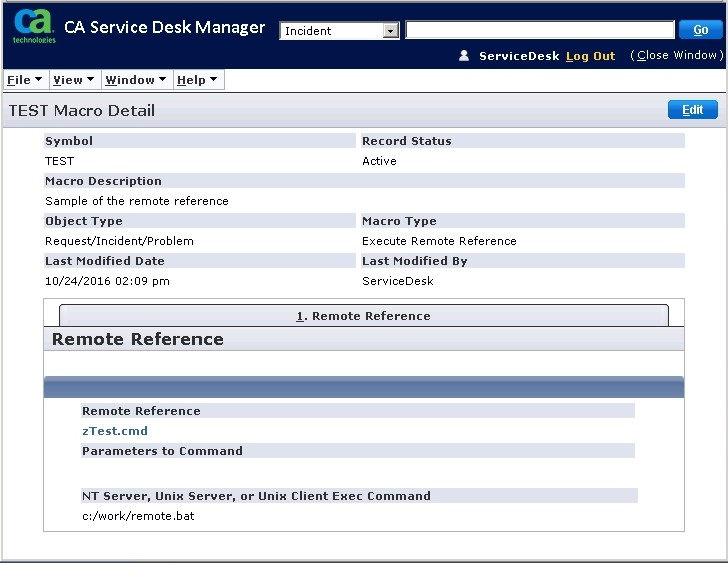Click the Close Window link
Image resolution: width=728 pixels, height=563 pixels.
[x=677, y=56]
